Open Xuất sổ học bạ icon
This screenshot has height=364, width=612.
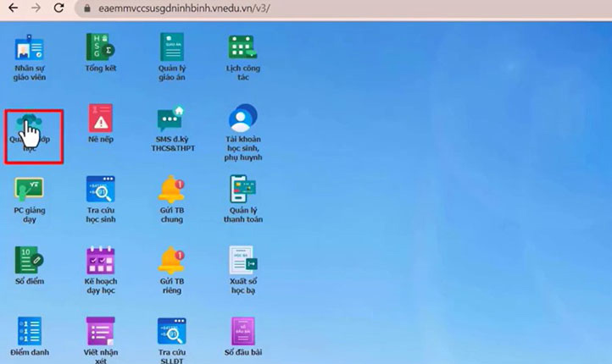(x=243, y=260)
